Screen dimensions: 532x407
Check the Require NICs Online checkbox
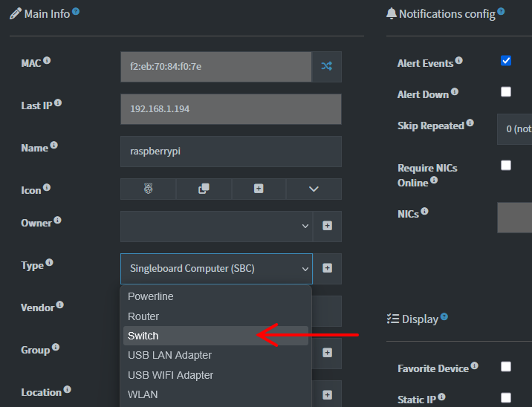(506, 166)
